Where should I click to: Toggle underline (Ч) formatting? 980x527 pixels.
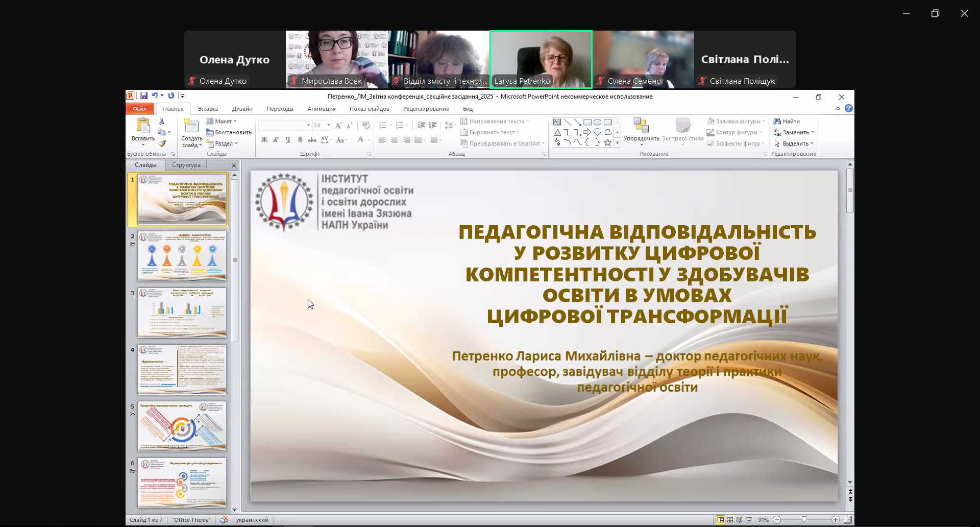(288, 140)
